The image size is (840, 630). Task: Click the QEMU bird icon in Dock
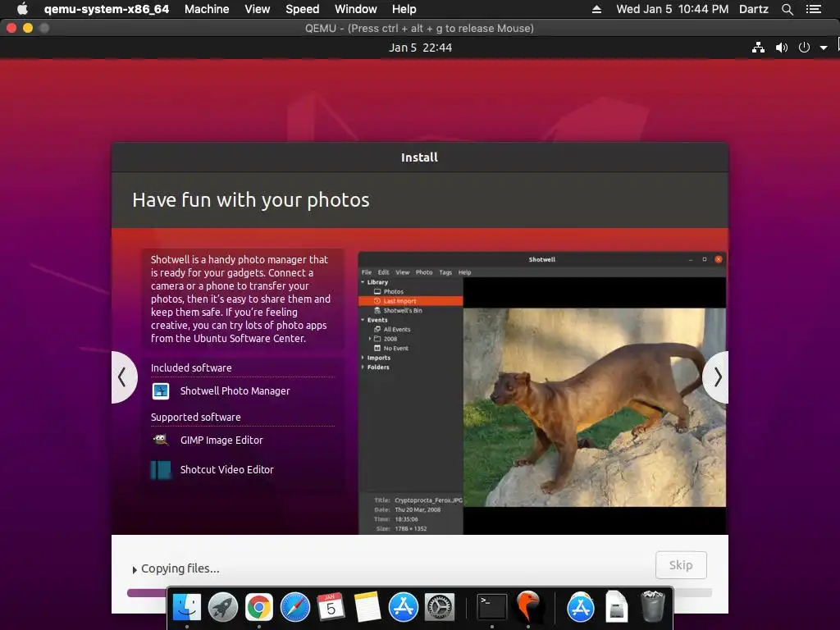[x=528, y=608]
